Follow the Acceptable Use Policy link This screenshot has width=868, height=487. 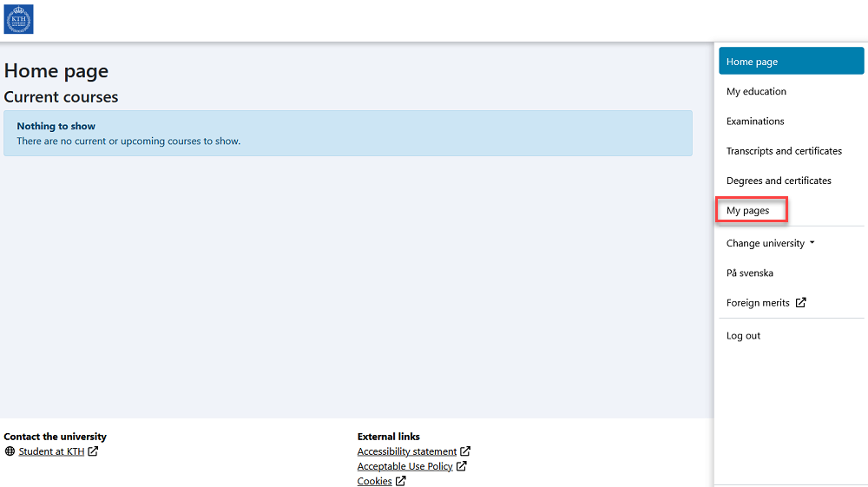coord(404,466)
